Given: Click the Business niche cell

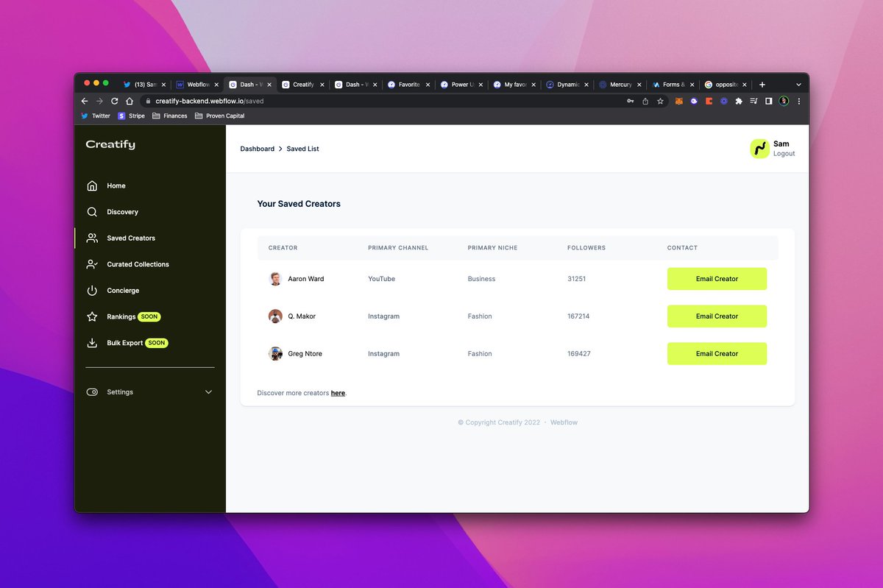Looking at the screenshot, I should [481, 279].
